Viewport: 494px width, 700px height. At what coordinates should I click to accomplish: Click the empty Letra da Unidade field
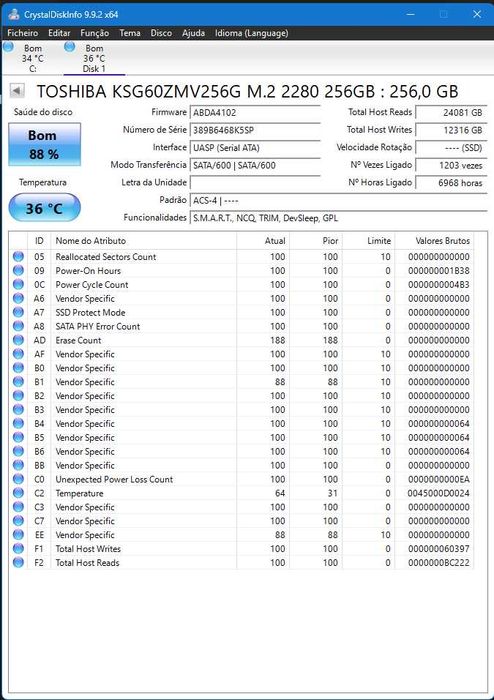coord(255,183)
